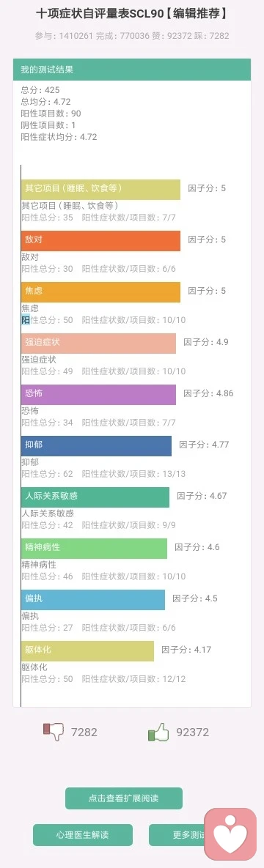Tap the 心理医生解读 button

[x=83, y=835]
